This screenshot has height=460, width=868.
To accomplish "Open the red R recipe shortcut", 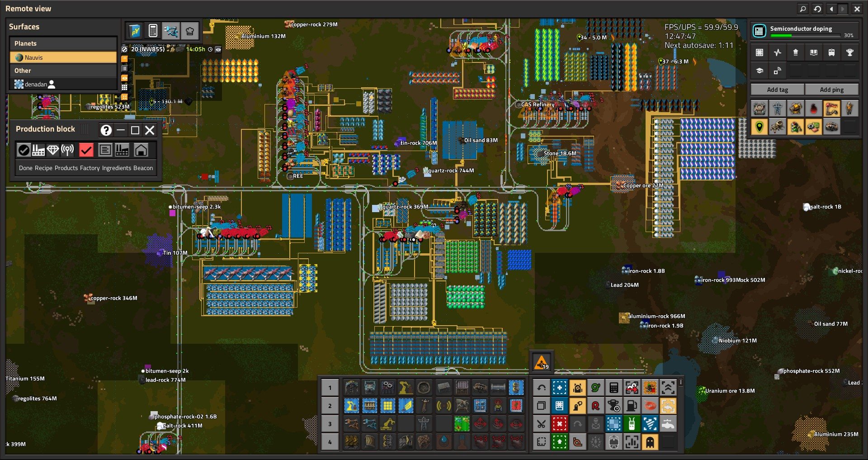I will click(x=595, y=406).
